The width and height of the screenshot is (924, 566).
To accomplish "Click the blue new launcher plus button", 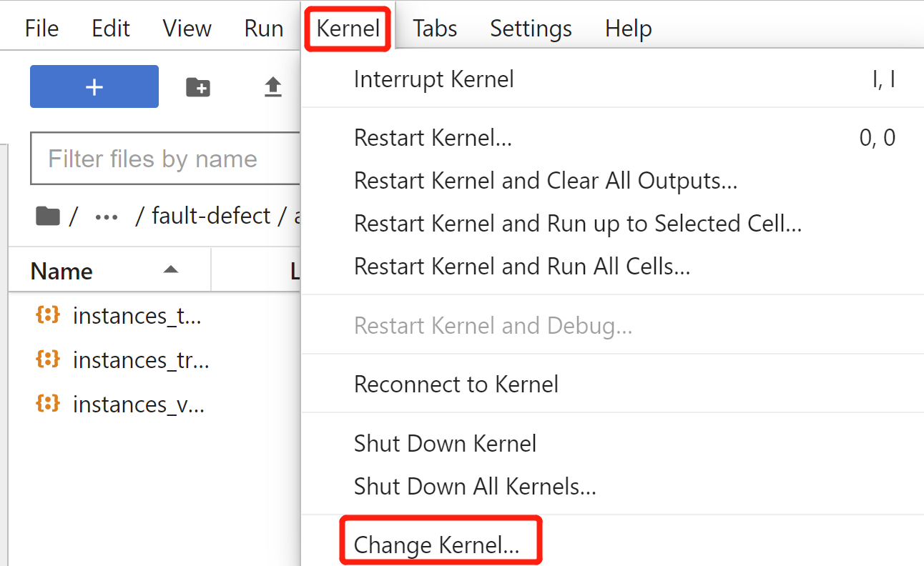I will pos(94,86).
